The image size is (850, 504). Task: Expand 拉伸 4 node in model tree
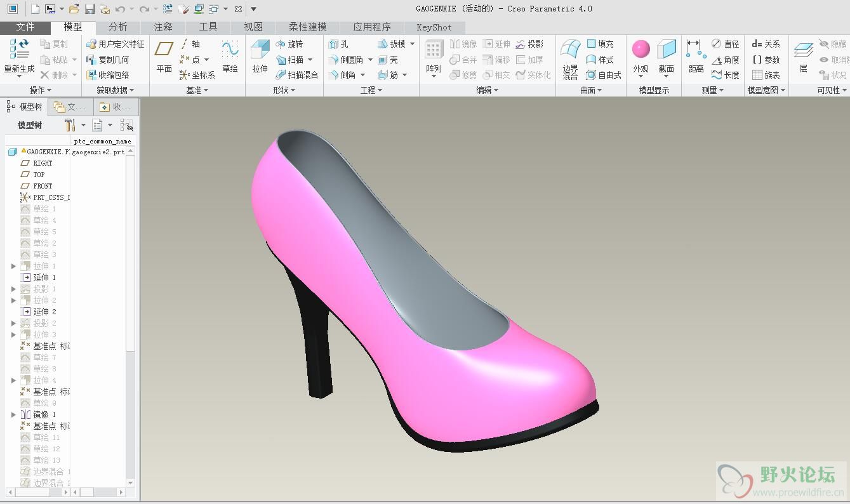click(13, 380)
